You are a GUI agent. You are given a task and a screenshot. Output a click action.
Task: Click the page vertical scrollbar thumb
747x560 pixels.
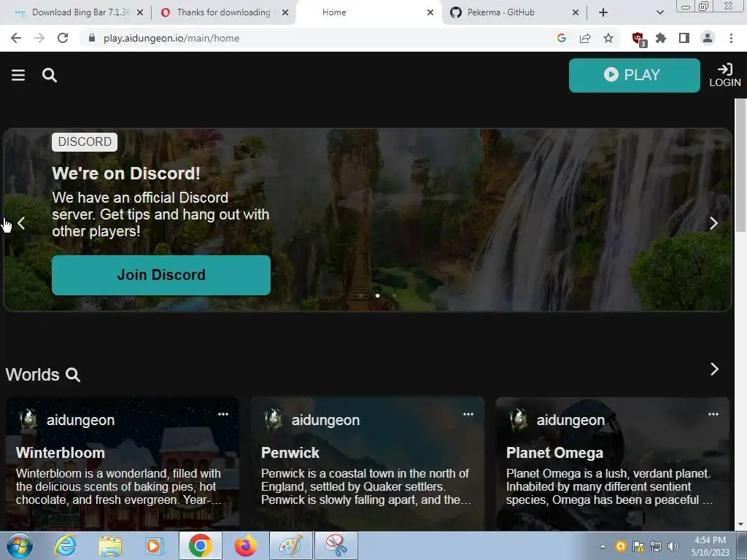pos(741,164)
